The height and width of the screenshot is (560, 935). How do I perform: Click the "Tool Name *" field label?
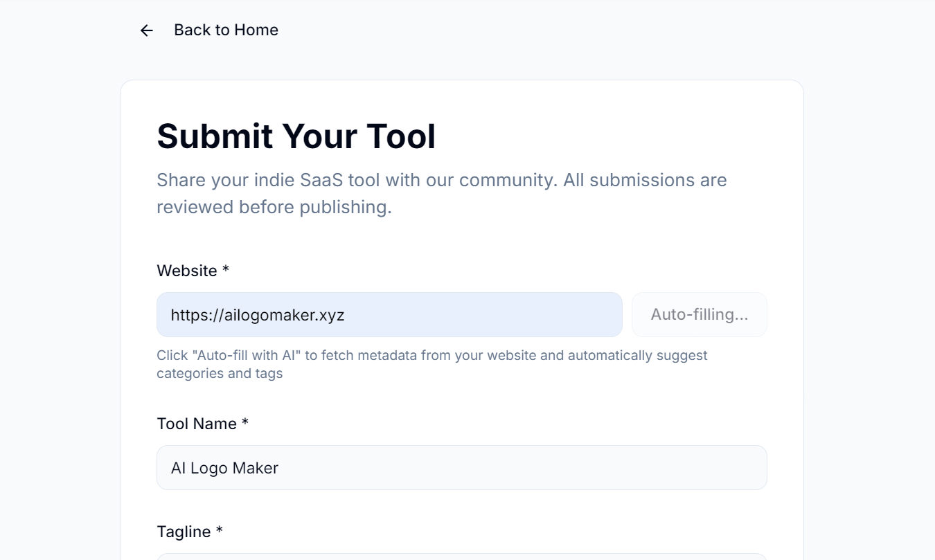(x=203, y=423)
